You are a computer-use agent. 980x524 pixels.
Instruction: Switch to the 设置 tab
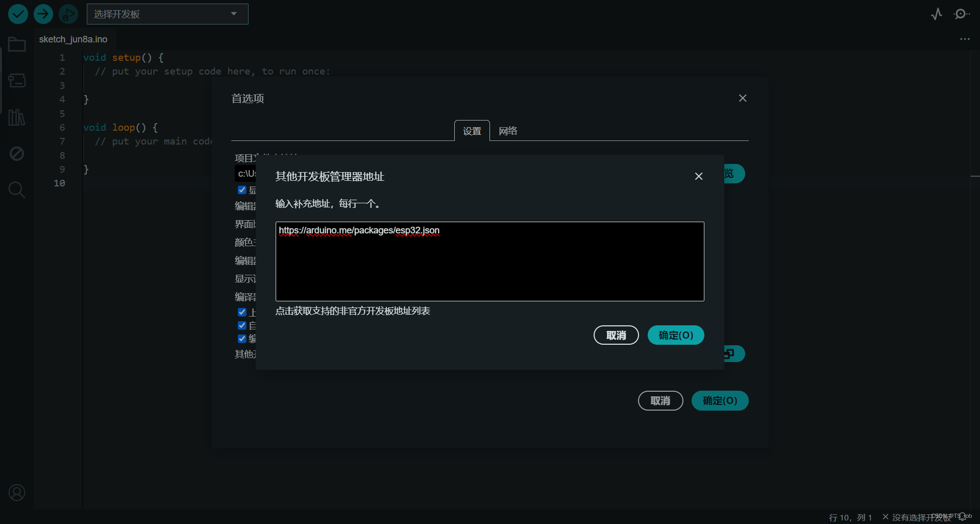tap(472, 131)
